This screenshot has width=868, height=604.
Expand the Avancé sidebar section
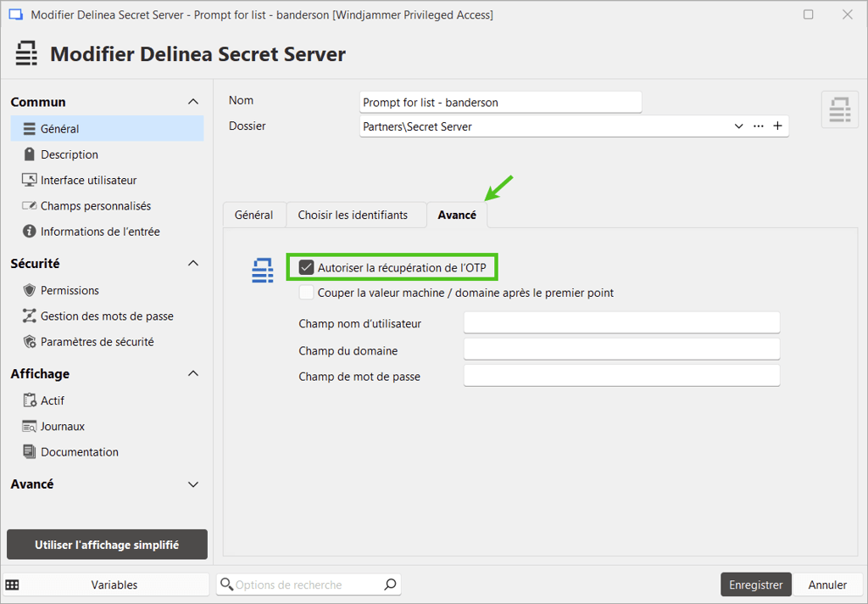pos(193,484)
